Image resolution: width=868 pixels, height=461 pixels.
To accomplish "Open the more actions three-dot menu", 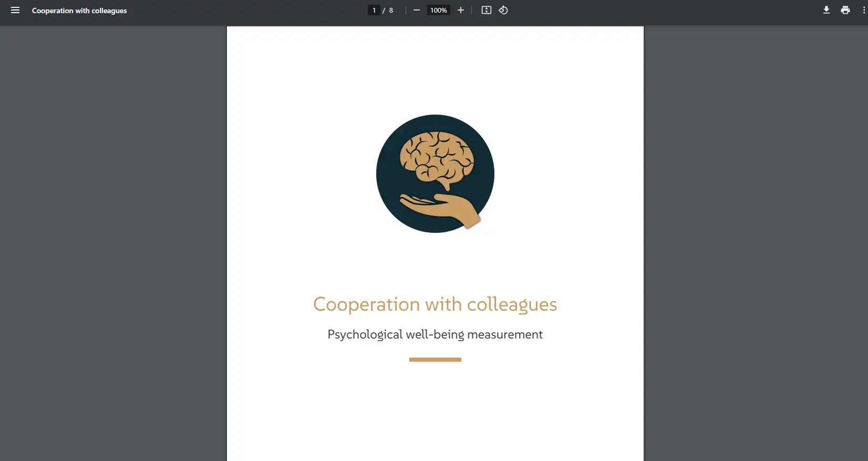I will pos(863,11).
